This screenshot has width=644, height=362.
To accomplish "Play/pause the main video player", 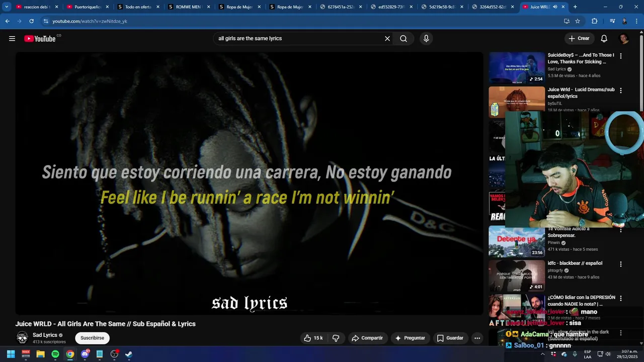I will (x=249, y=184).
